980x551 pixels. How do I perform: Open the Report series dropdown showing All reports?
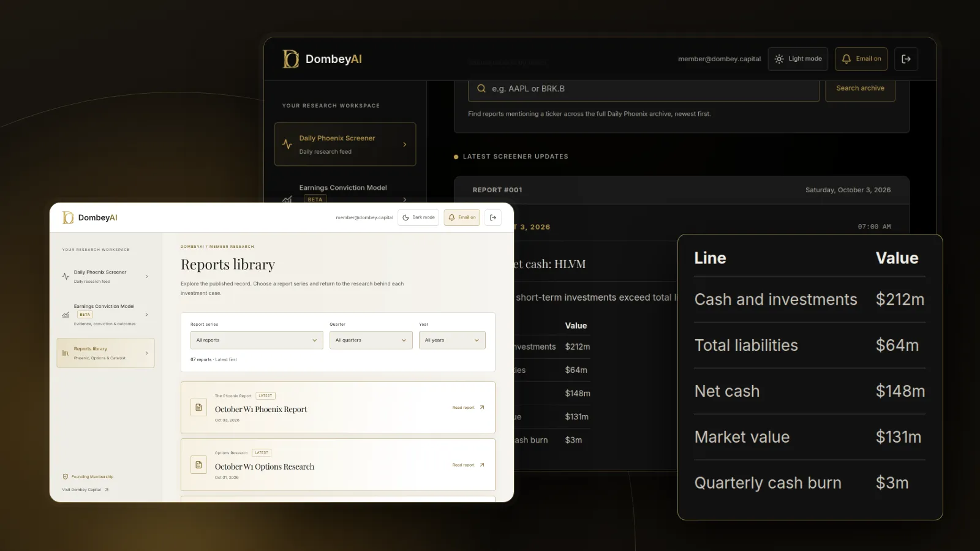coord(257,340)
